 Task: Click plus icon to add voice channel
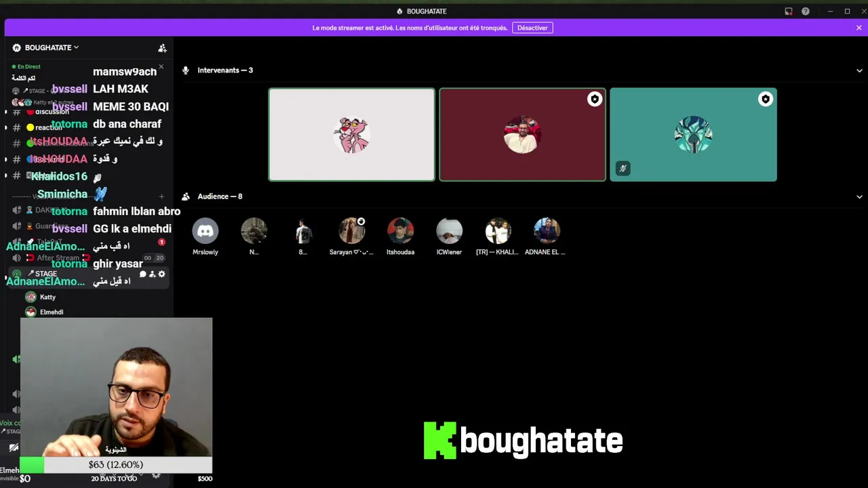click(x=161, y=197)
